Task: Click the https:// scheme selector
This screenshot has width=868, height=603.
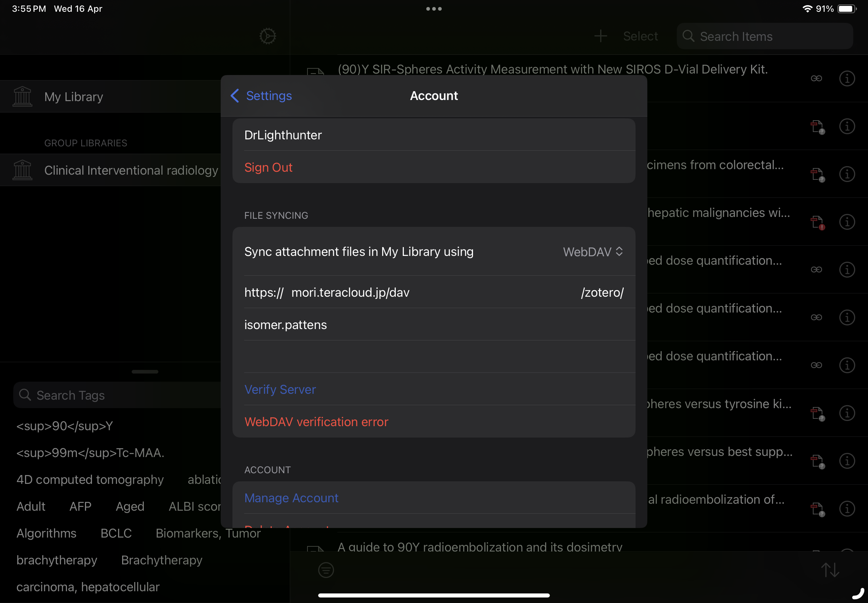Action: coord(263,292)
